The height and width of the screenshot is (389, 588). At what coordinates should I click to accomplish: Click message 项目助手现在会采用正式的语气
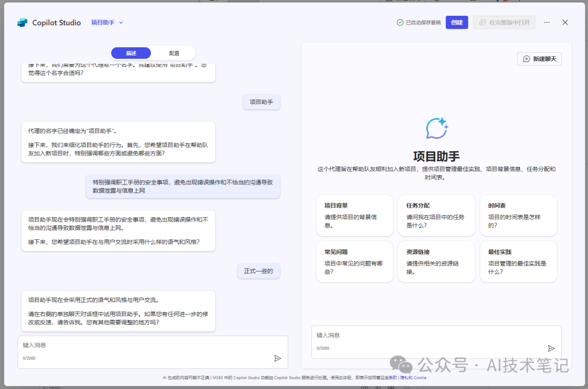click(118, 311)
